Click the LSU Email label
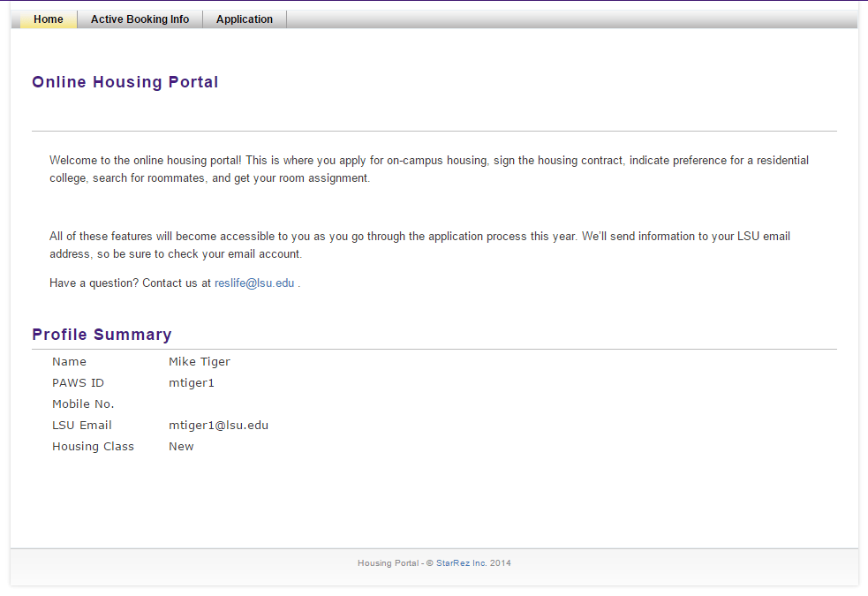 click(x=81, y=425)
